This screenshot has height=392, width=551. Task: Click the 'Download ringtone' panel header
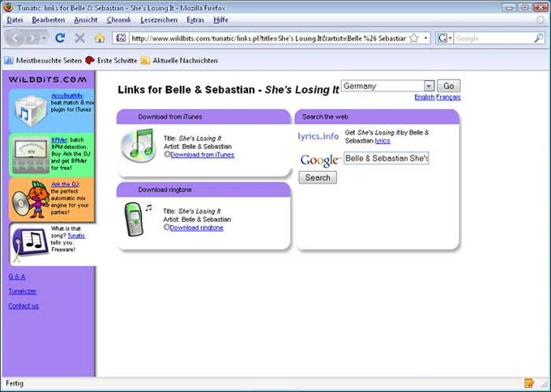[203, 190]
